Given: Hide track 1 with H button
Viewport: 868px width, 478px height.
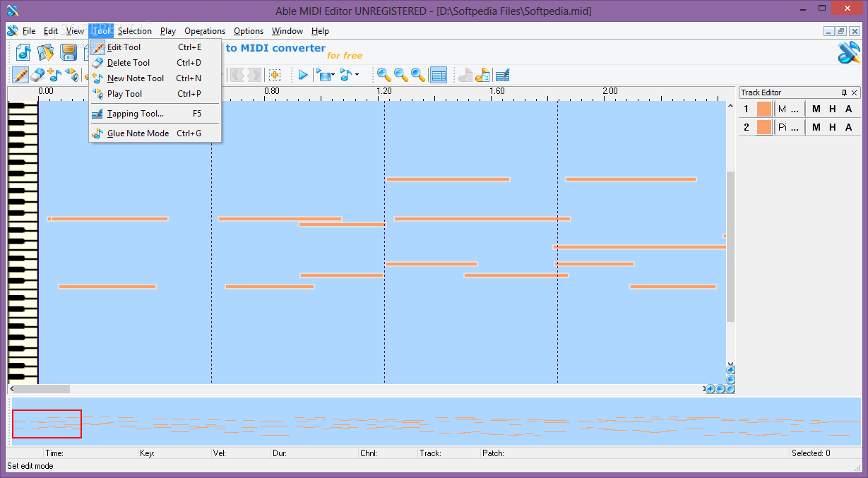Looking at the screenshot, I should tap(833, 109).
